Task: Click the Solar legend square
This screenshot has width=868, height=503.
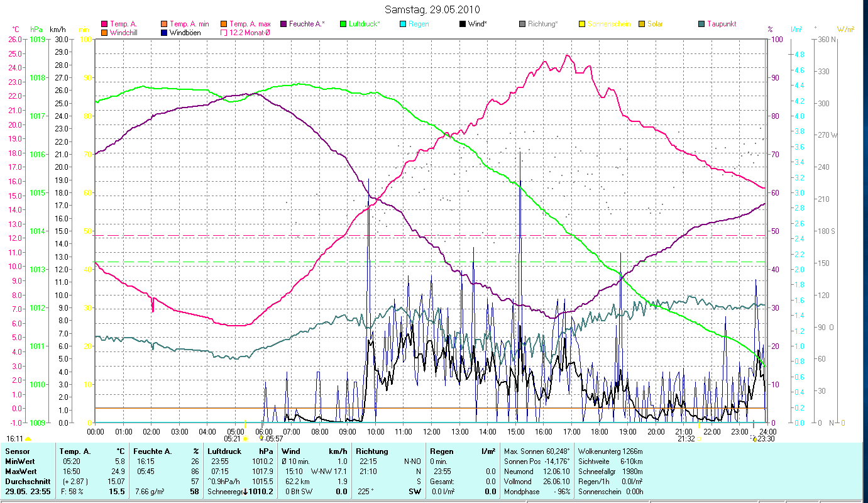Action: [642, 24]
